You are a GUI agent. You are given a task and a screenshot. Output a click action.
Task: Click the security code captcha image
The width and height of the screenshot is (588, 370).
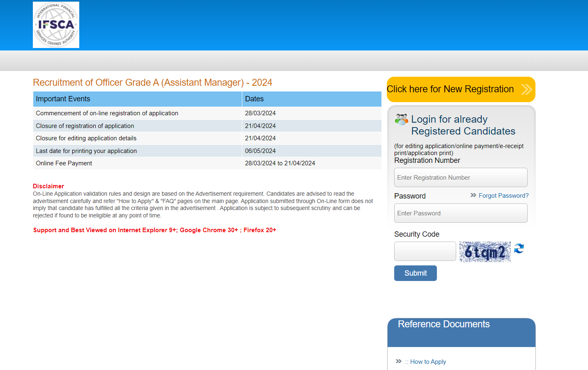485,251
